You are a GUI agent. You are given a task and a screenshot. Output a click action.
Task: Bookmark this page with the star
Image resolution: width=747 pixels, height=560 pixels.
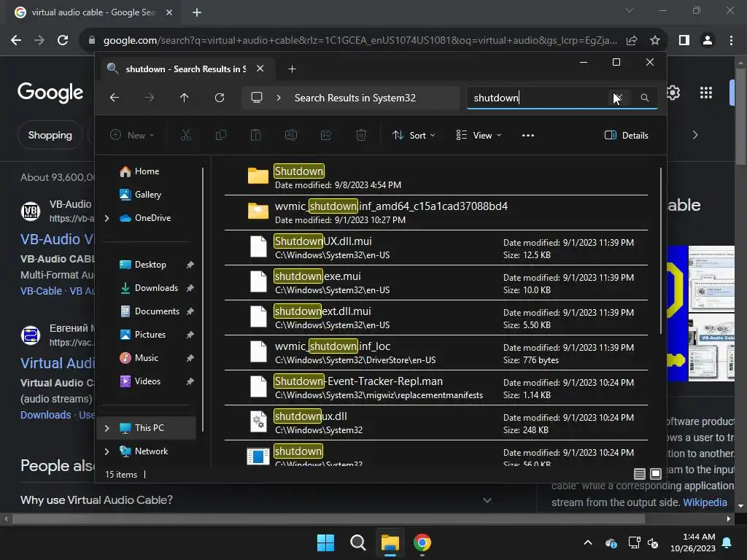click(x=655, y=41)
